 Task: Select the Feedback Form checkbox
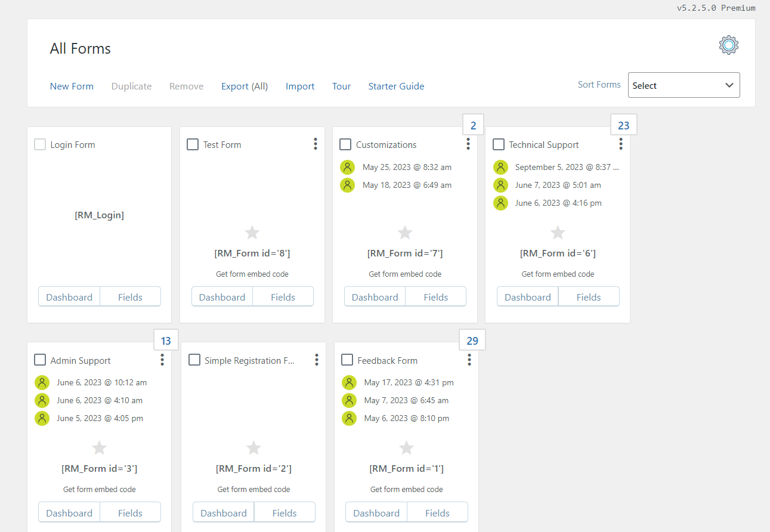pos(346,360)
